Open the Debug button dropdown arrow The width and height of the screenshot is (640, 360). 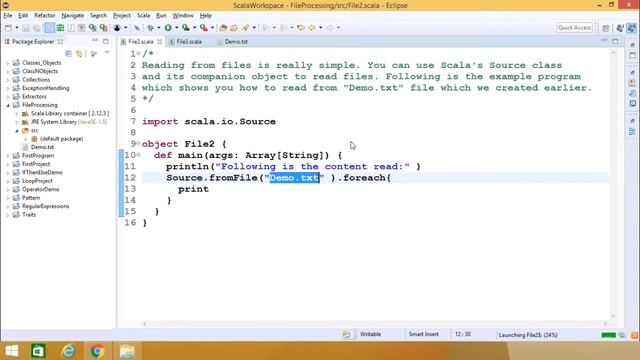coord(159,28)
